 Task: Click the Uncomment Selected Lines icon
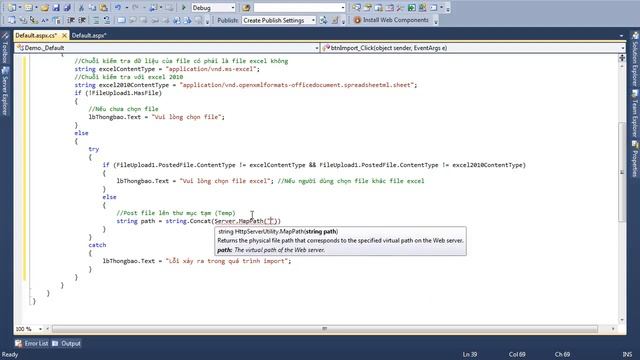(107, 20)
